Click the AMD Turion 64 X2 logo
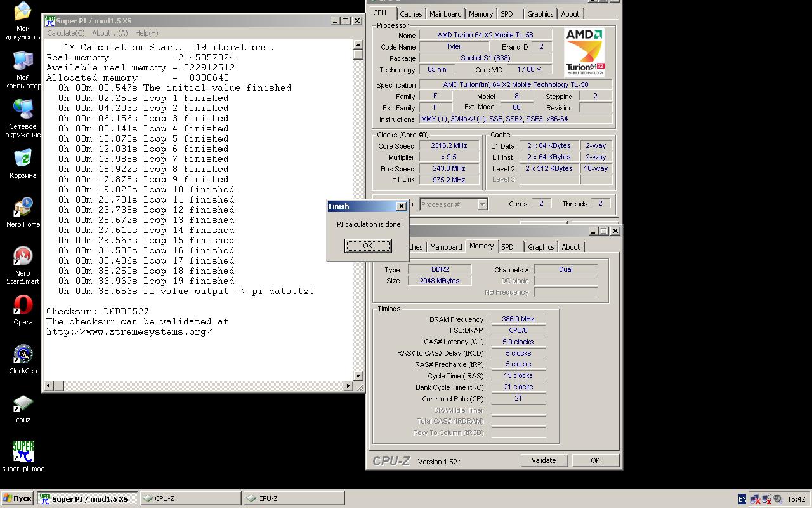 point(584,52)
